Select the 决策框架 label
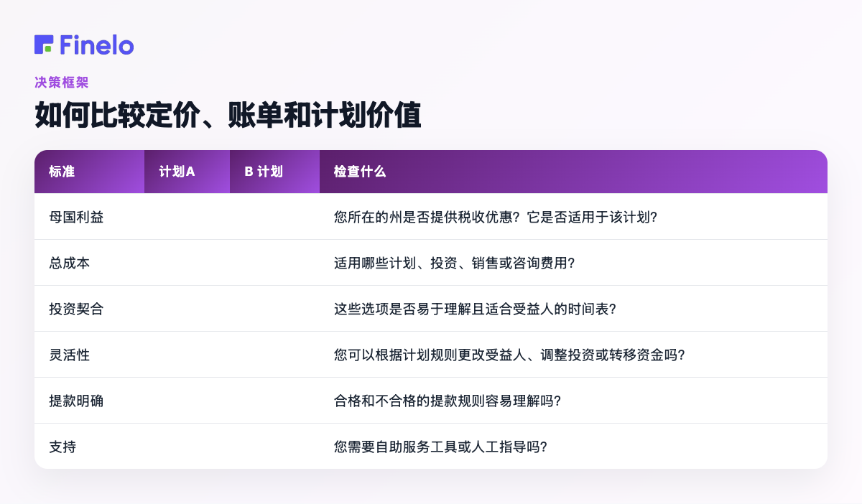The width and height of the screenshot is (862, 504). [62, 83]
